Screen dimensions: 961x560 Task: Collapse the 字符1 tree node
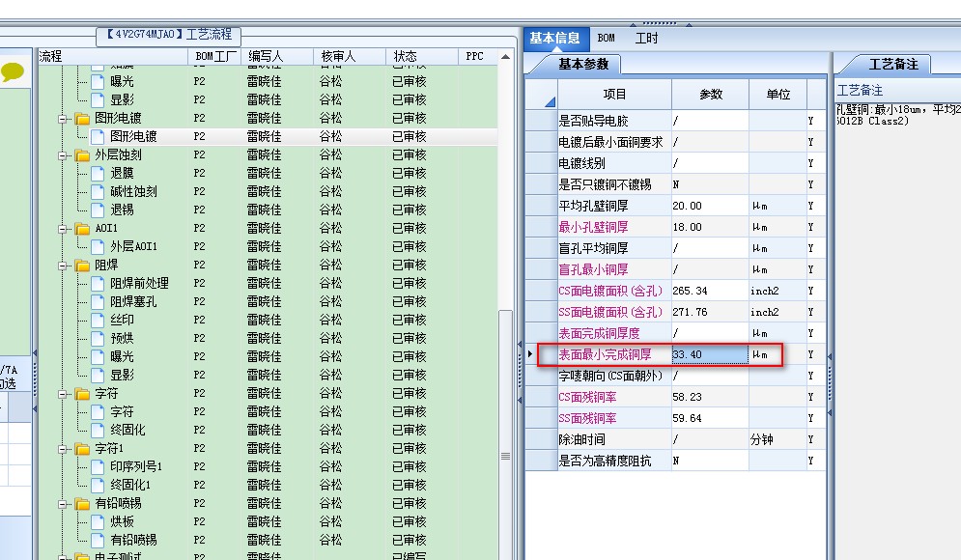[63, 450]
